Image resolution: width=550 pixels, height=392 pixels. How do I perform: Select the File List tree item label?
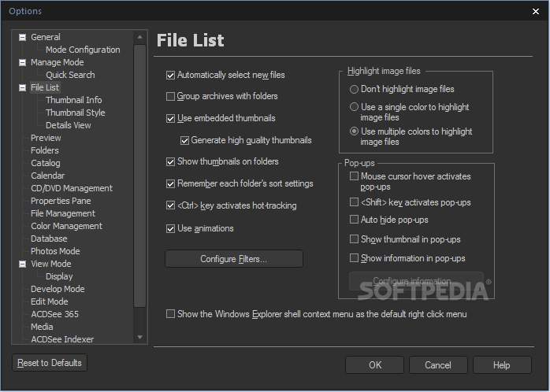[45, 87]
